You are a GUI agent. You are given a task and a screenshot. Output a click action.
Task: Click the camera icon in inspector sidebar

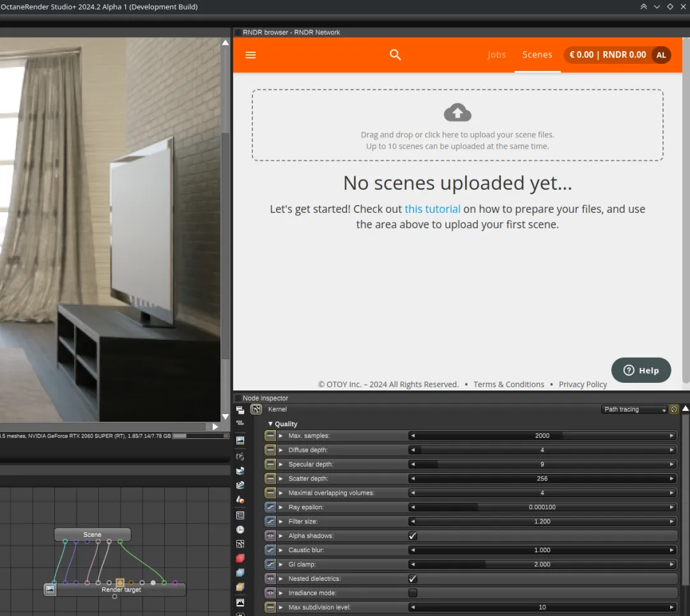pos(240,457)
